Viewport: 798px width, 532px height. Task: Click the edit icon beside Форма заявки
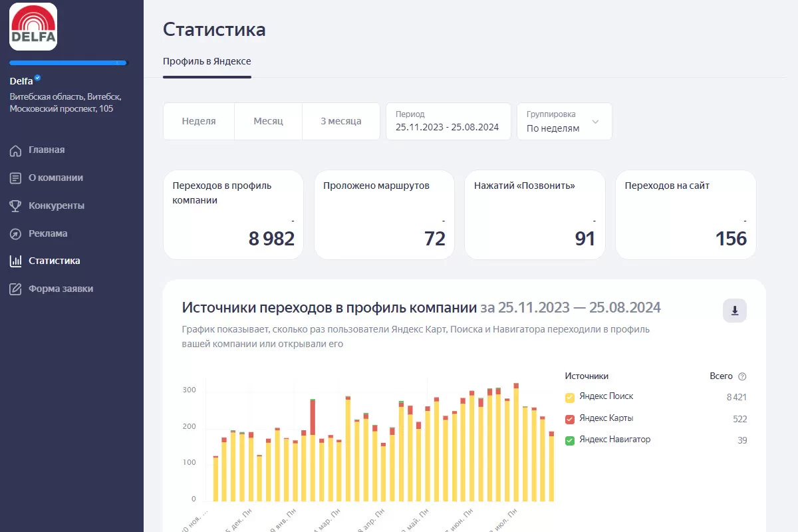(15, 289)
